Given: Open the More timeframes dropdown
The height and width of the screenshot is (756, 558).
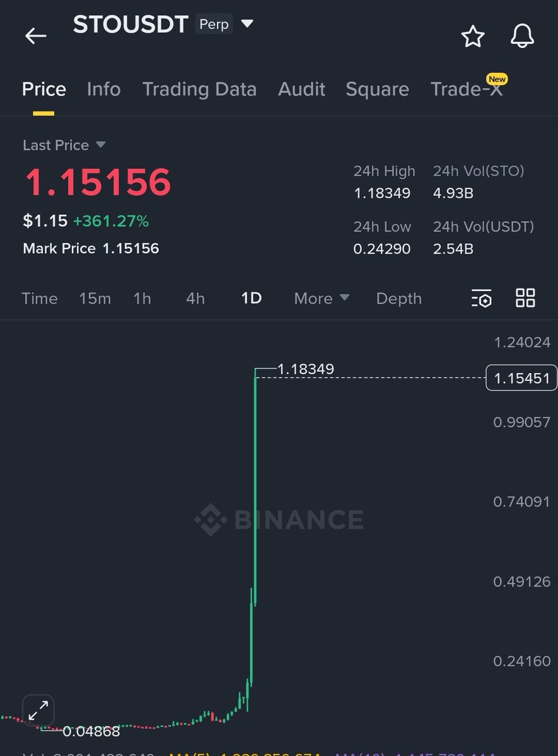Looking at the screenshot, I should (322, 298).
